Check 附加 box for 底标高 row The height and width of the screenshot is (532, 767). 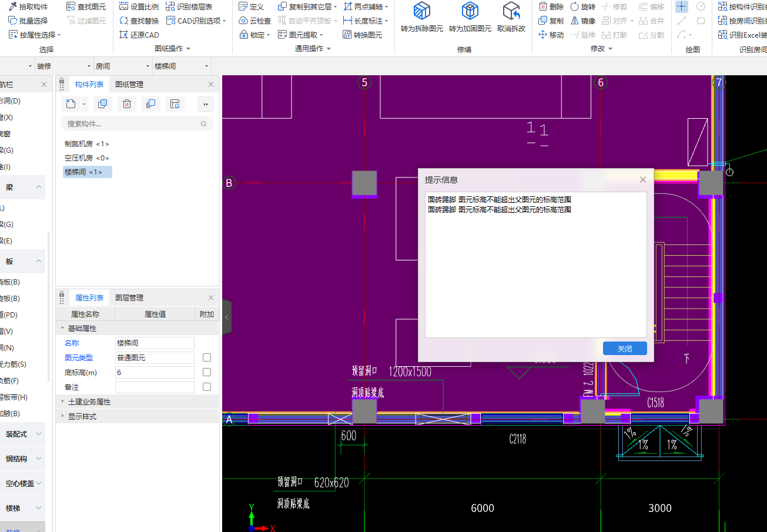207,372
